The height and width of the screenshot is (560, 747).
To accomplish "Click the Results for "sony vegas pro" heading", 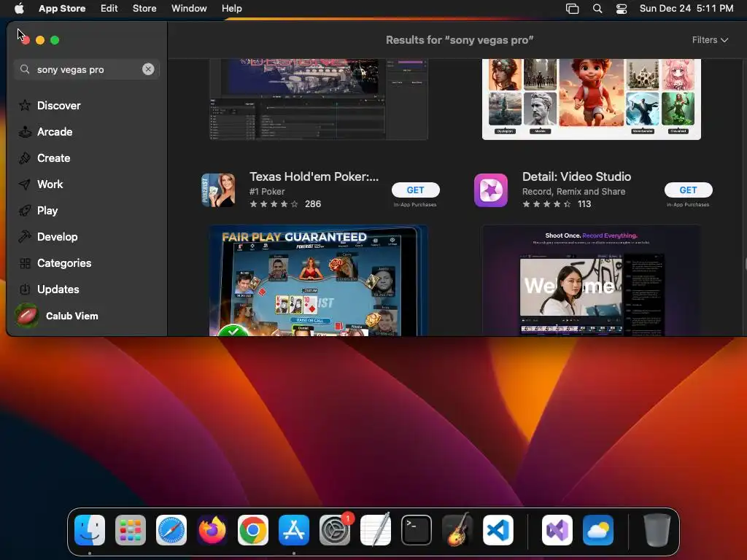I will [460, 40].
